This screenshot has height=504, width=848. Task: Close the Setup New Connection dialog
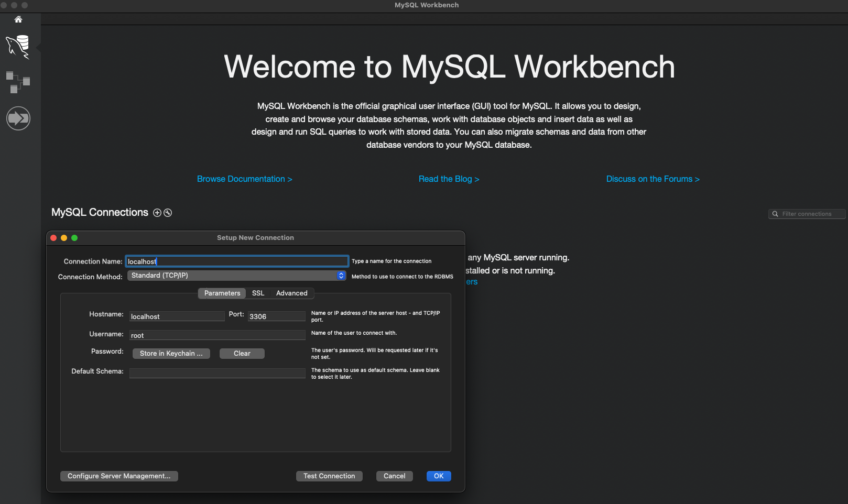[x=53, y=238]
